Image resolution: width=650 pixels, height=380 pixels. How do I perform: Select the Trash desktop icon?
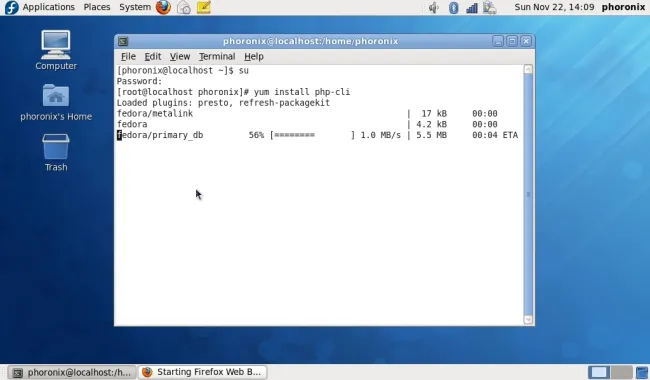(x=56, y=152)
